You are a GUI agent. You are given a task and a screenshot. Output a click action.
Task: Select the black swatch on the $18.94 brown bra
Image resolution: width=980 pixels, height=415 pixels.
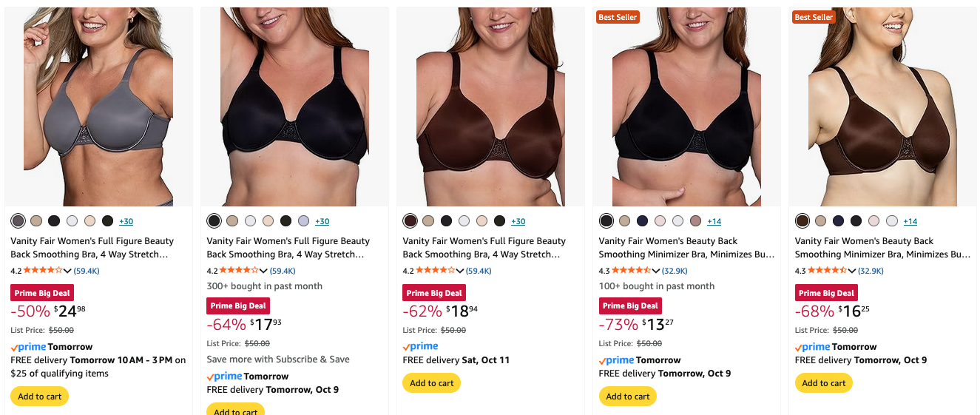click(445, 221)
